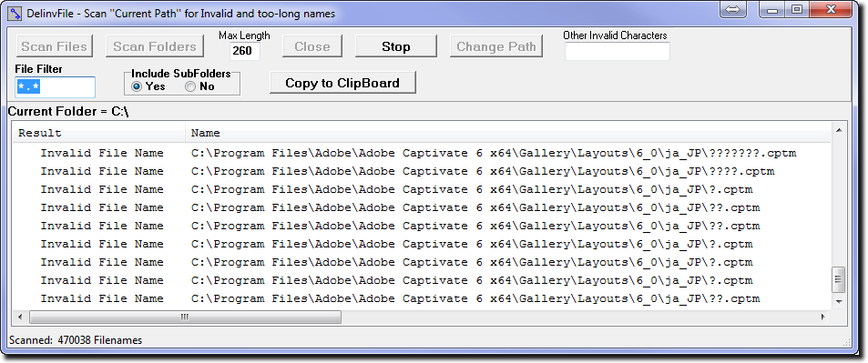Screen dimensions: 868x363
Task: Click the Other Invalid Characters field
Action: (x=618, y=51)
